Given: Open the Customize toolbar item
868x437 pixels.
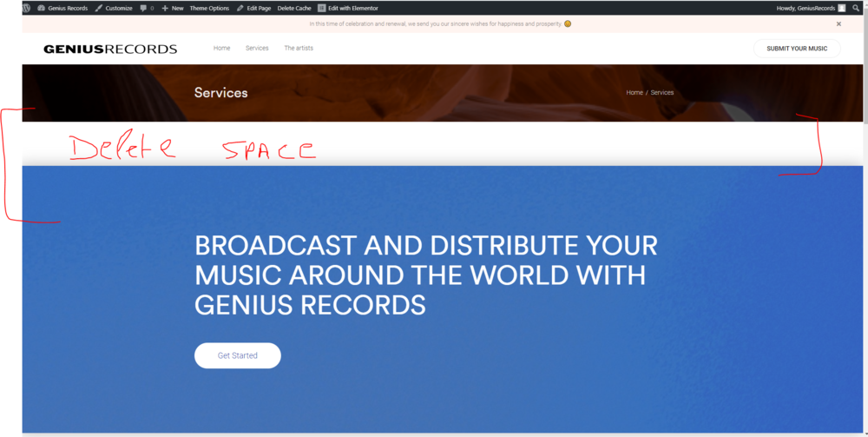Looking at the screenshot, I should (x=114, y=9).
